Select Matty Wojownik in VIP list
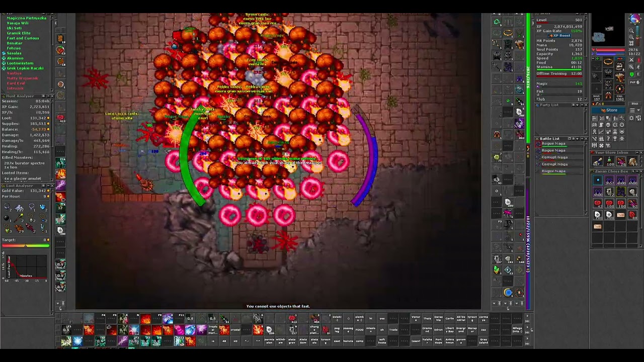Viewport: 644px width, 362px height. coord(22,78)
